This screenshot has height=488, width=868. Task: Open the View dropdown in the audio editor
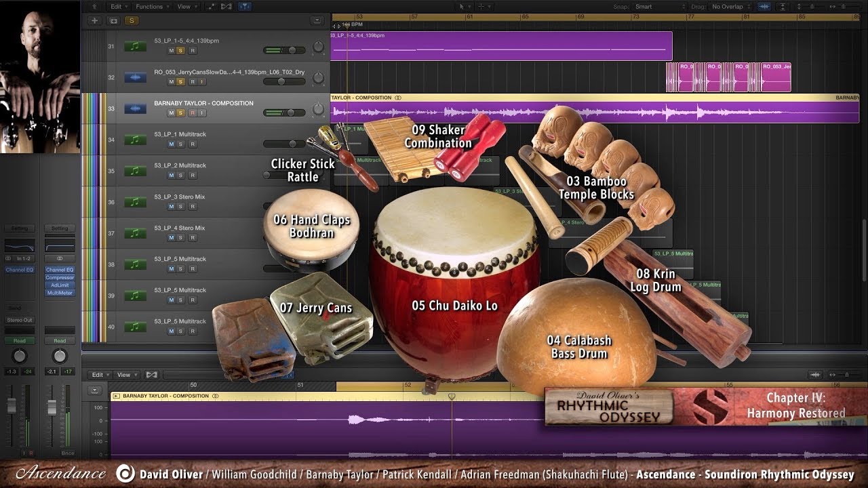(125, 375)
